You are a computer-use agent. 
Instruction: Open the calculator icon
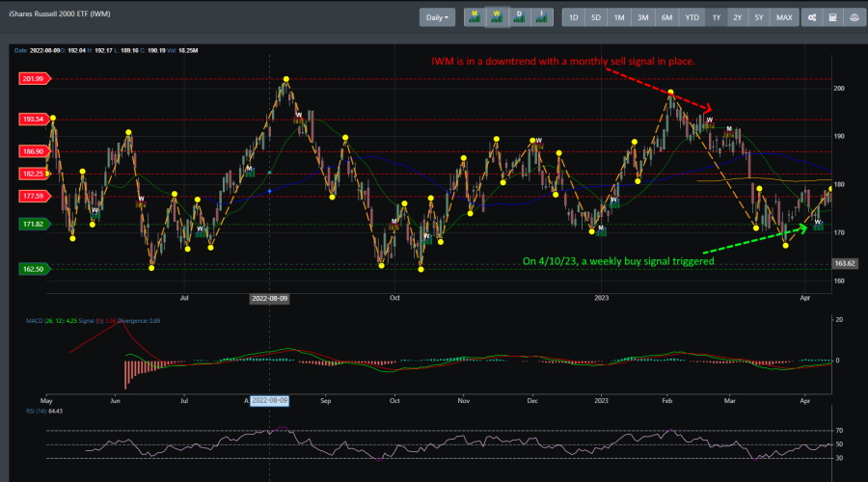click(832, 17)
